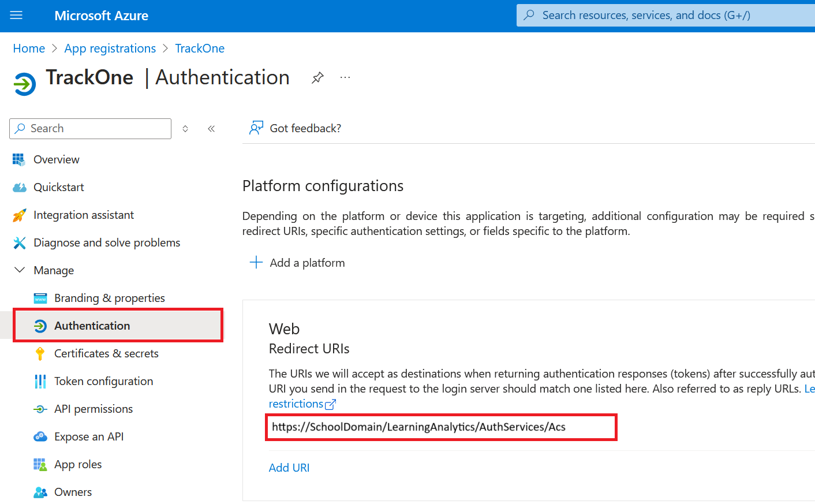Open Diagnose and solve problems
Image resolution: width=815 pixels, height=504 pixels.
(107, 242)
